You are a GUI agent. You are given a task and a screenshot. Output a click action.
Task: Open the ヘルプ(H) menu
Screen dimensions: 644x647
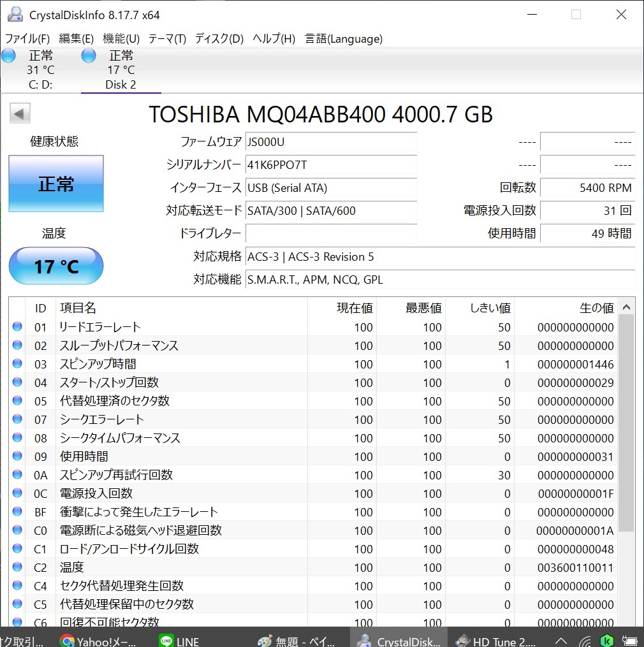pyautogui.click(x=274, y=38)
